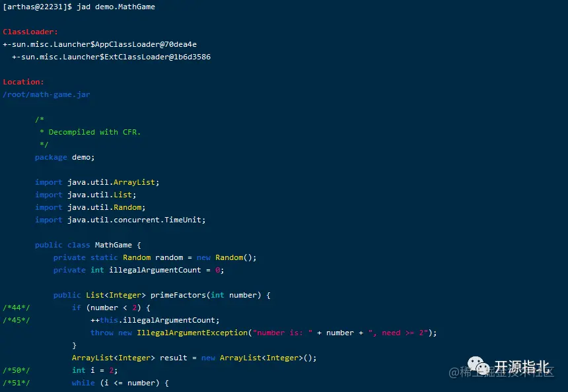The width and height of the screenshot is (568, 392).
Task: Click the '"number is: "' string literal
Action: pos(283,333)
